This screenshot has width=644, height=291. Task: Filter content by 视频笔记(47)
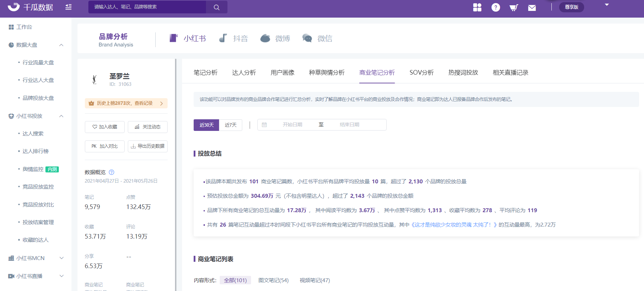315,280
